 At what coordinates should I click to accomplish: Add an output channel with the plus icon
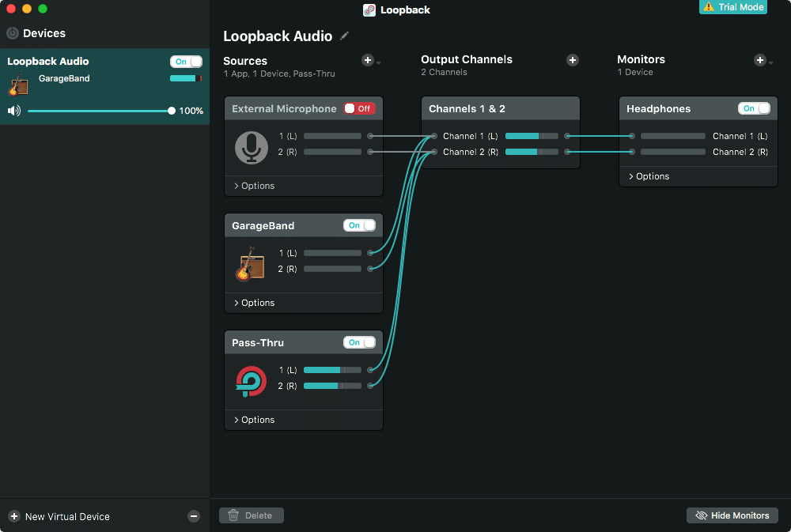point(572,60)
